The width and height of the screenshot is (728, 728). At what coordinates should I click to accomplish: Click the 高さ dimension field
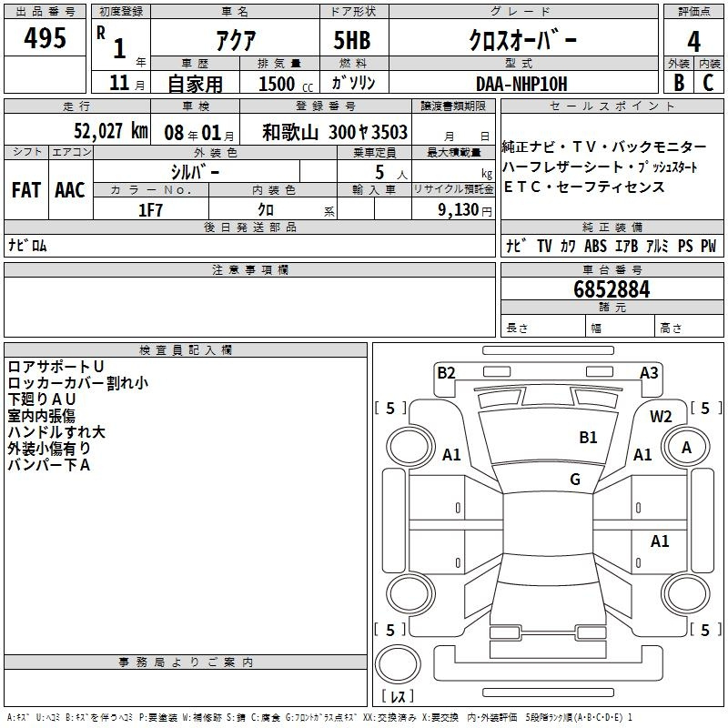coord(690,328)
